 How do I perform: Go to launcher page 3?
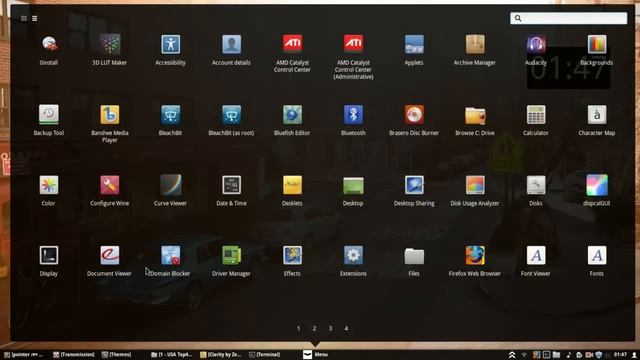click(330, 328)
